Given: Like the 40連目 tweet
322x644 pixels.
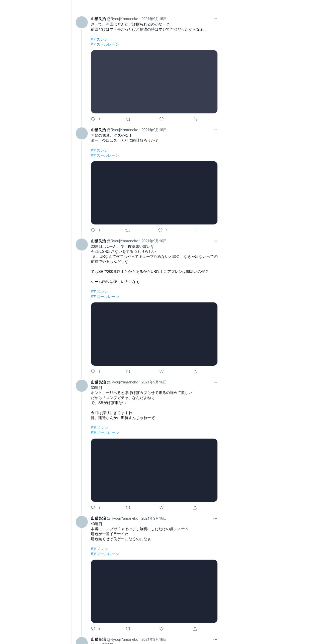Looking at the screenshot, I should (162, 629).
